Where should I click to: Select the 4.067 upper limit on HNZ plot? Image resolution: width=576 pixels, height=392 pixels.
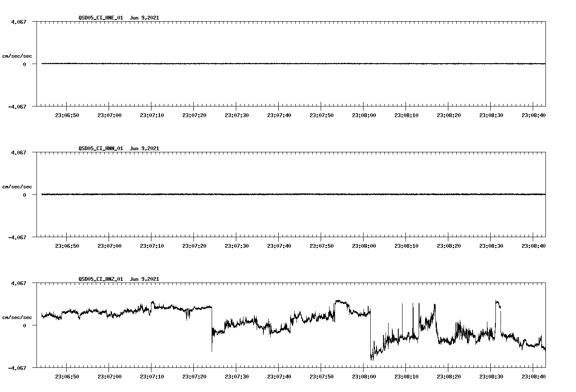[x=18, y=283]
